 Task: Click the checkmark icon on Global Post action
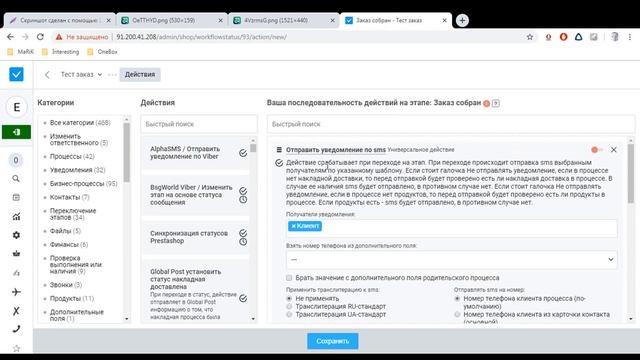click(x=243, y=298)
